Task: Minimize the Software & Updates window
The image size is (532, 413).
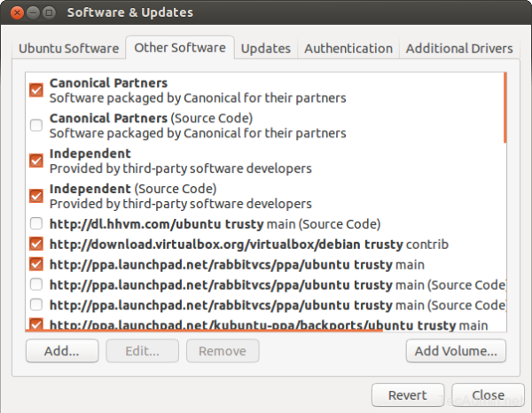Action: (x=31, y=12)
